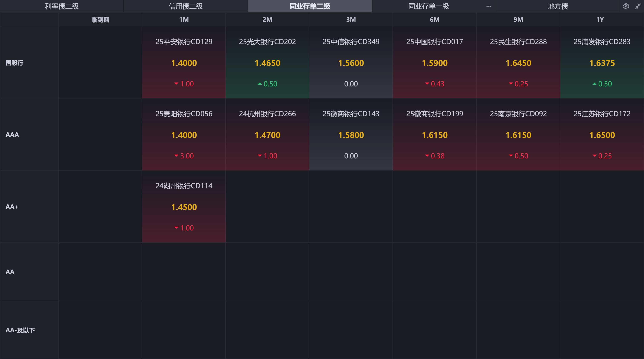
Task: Click the 6M maturity column header
Action: click(x=434, y=20)
